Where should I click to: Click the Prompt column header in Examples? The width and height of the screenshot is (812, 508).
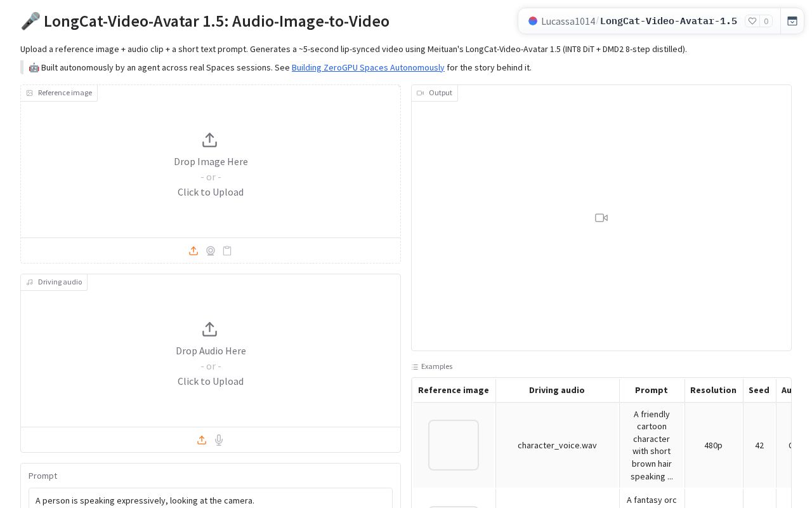tap(652, 390)
